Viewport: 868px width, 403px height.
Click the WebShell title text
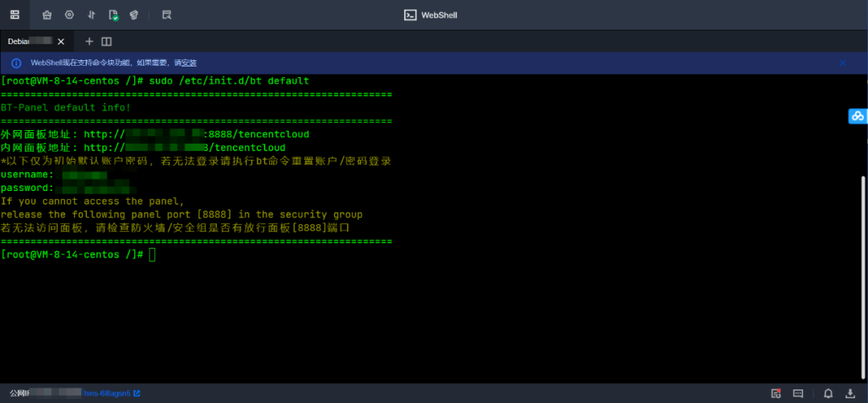click(x=440, y=15)
